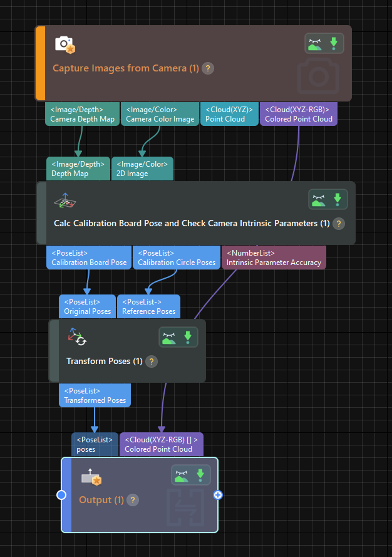The height and width of the screenshot is (557, 392).
Task: Toggle visualization eye on Transform Poses node
Action: (x=169, y=338)
